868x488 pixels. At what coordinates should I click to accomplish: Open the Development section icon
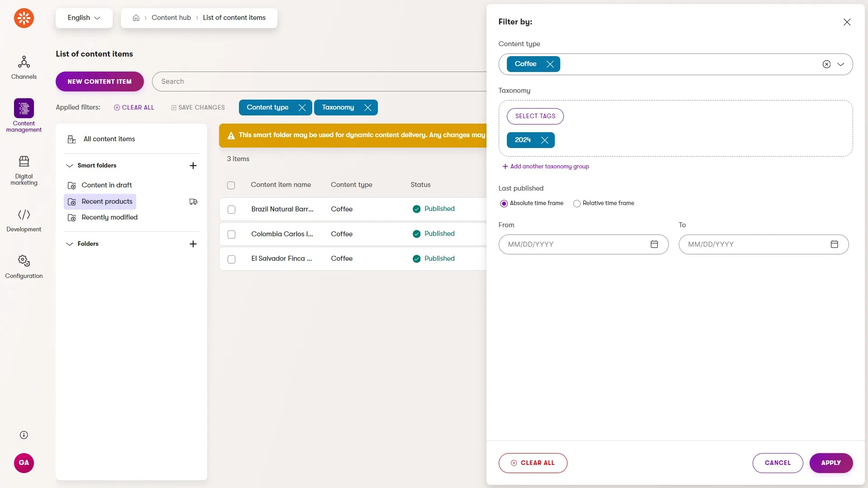pyautogui.click(x=24, y=214)
